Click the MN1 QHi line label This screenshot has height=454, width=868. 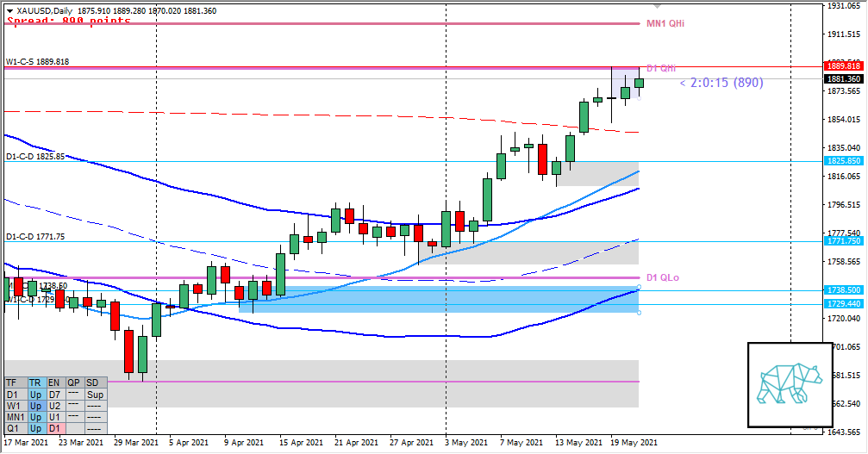(665, 24)
